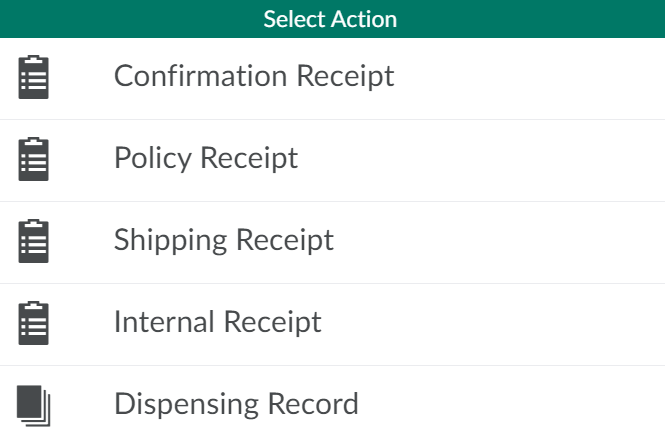Click the clipboard icon beside Shipping Receipt
Image resolution: width=665 pixels, height=445 pixels.
pos(33,241)
